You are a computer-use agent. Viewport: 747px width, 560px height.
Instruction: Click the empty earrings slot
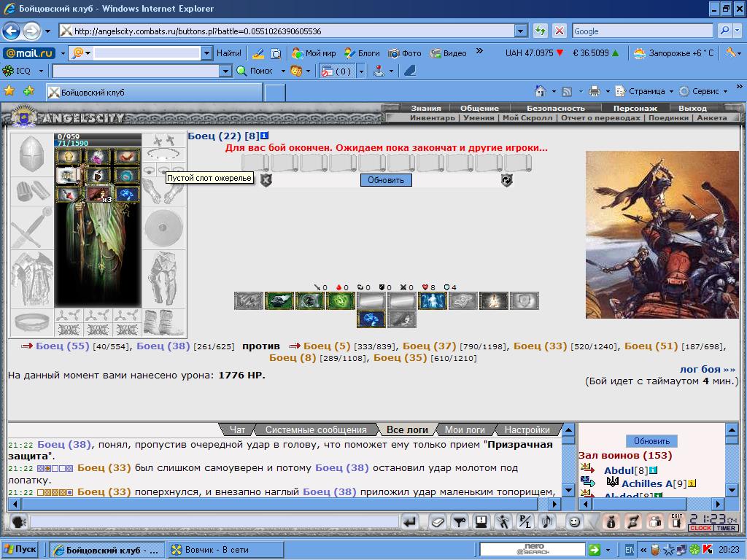coord(164,140)
